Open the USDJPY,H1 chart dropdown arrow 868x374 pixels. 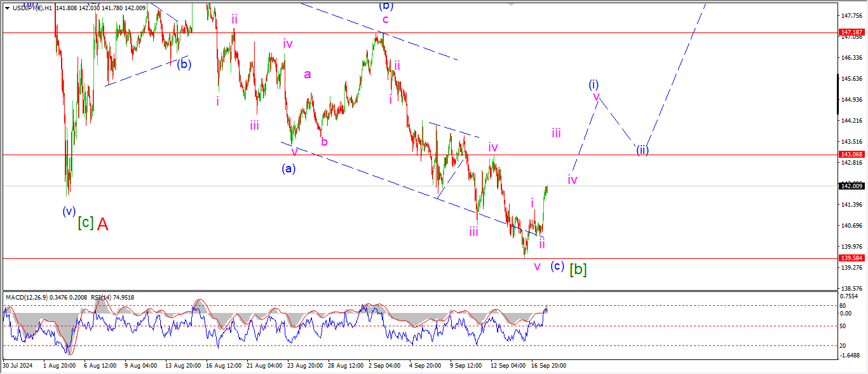pos(7,8)
